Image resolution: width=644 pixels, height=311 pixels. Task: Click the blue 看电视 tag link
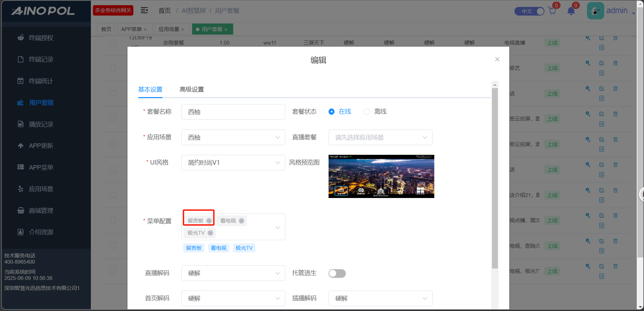click(x=218, y=248)
